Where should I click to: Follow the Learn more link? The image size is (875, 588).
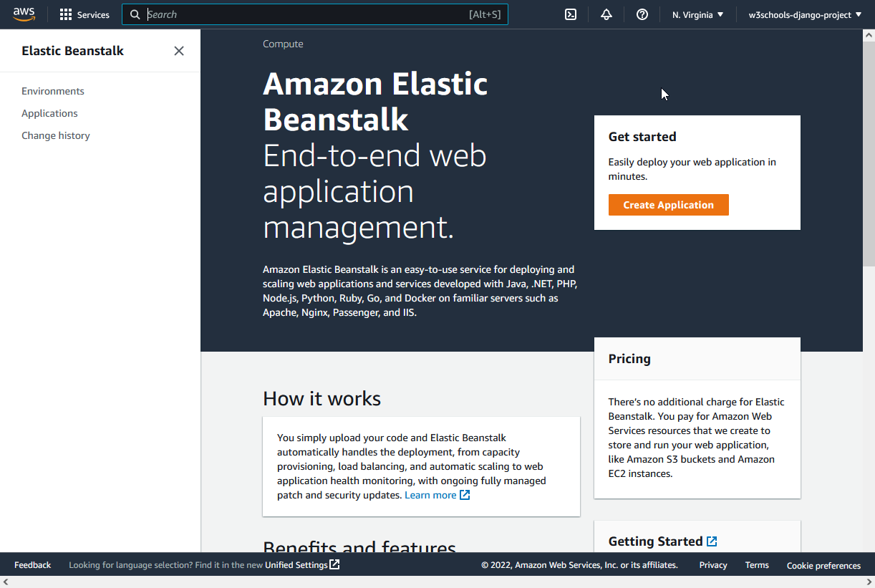pos(430,495)
